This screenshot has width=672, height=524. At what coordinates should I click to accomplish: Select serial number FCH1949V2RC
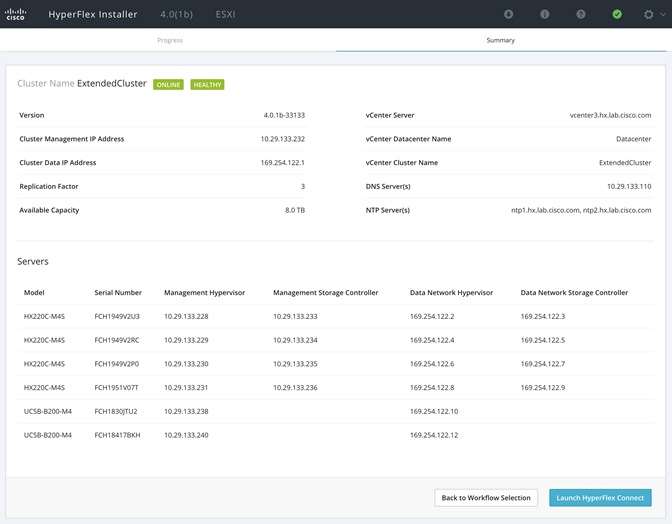[117, 340]
